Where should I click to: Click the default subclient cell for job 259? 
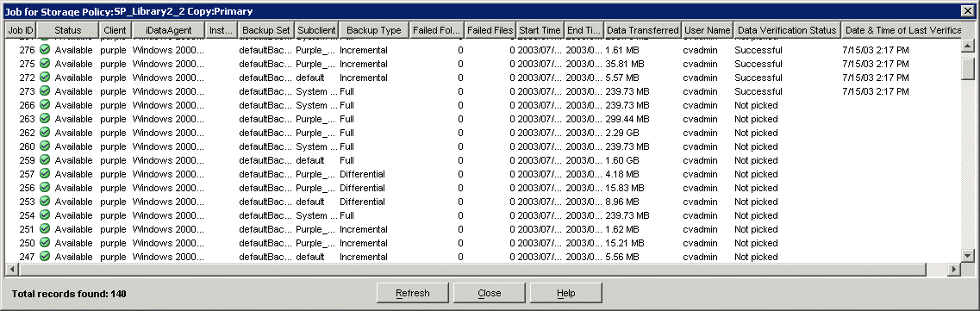pyautogui.click(x=310, y=160)
